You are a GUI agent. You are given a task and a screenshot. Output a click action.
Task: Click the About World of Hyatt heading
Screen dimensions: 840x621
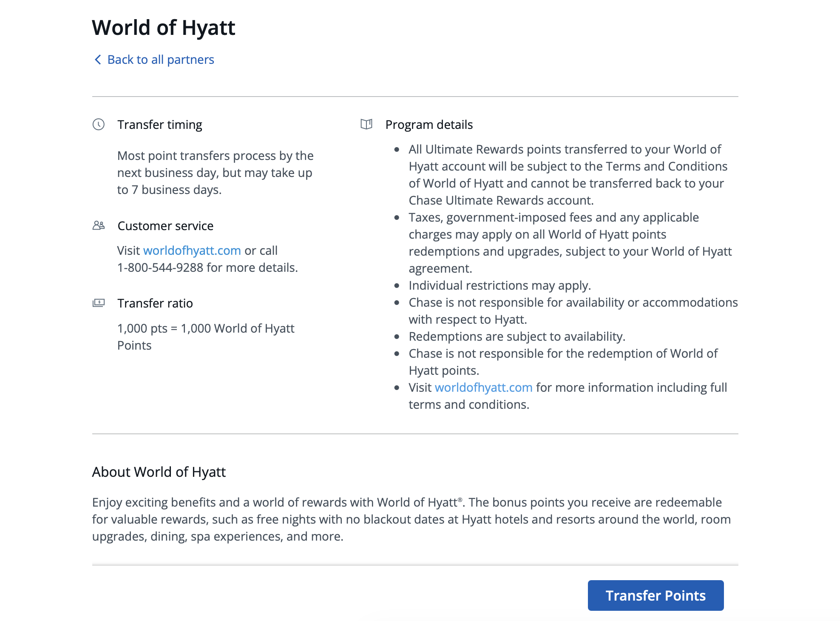click(159, 472)
